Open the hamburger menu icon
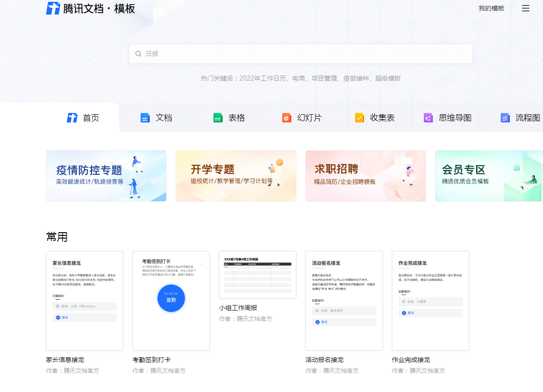Viewport: 543px width, 392px height. point(525,8)
